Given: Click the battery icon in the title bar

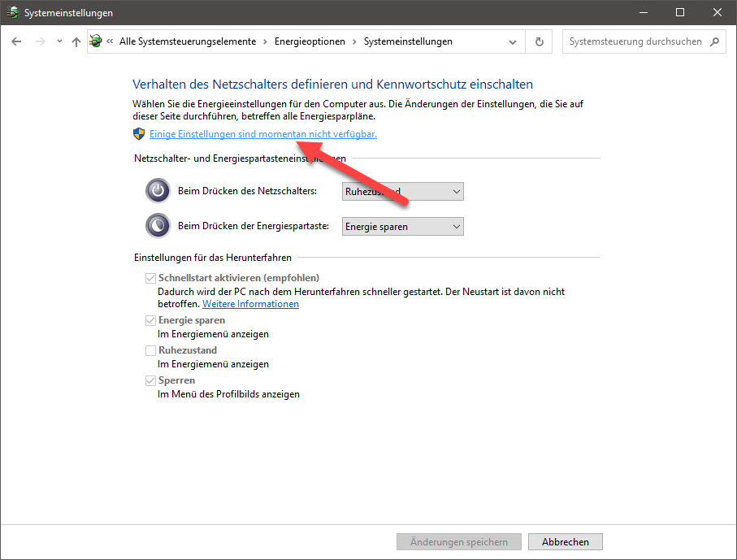Looking at the screenshot, I should [13, 12].
